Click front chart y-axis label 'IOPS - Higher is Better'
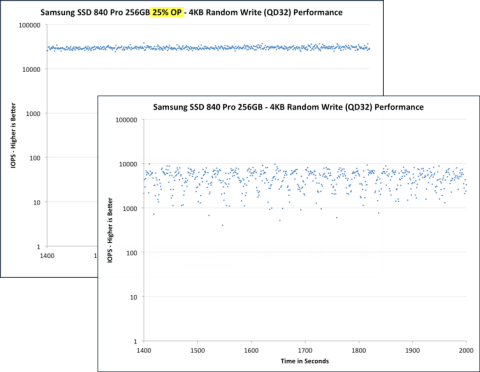Viewport: 480px width, 372px height. click(x=110, y=230)
